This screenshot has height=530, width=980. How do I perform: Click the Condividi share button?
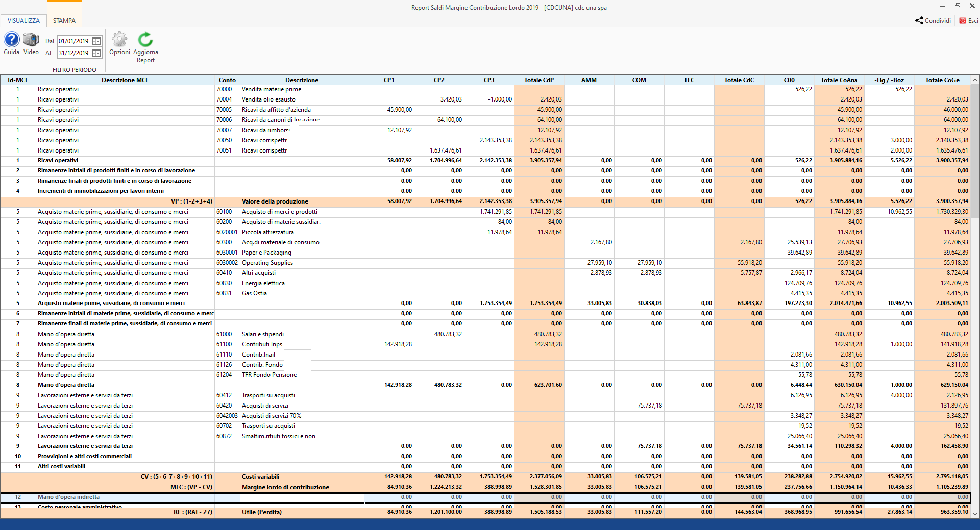[933, 21]
